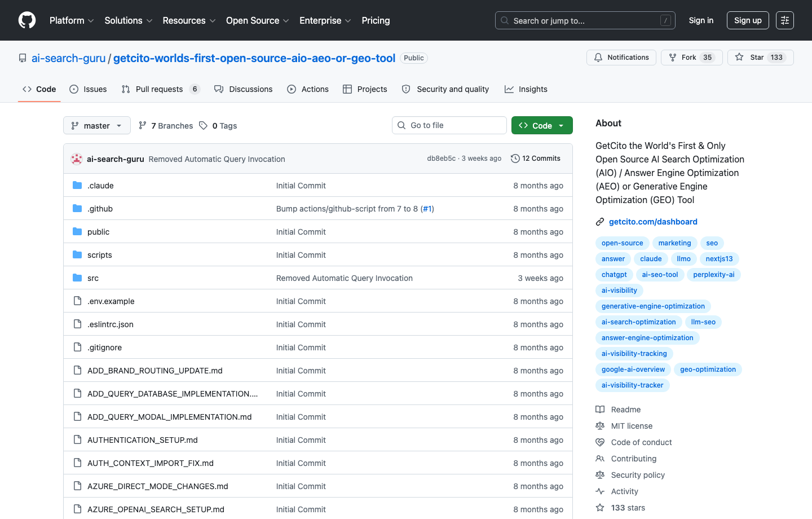812x519 pixels.
Task: Open the Insights tab
Action: point(526,89)
